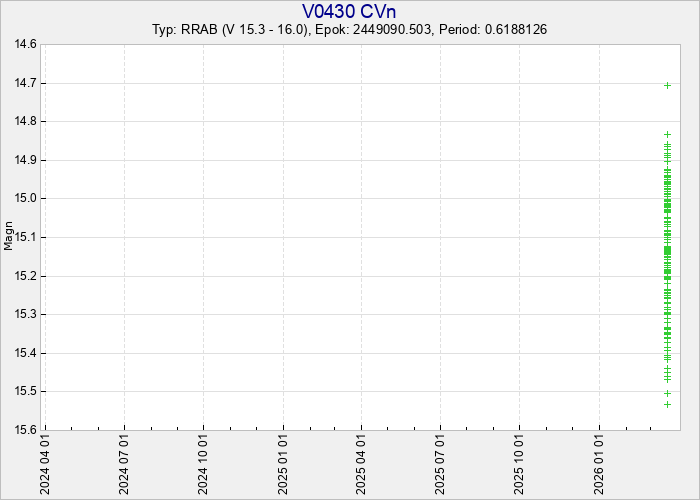Click the gray plus marker near magnitude 15.5
This screenshot has width=700, height=500.
[x=667, y=393]
